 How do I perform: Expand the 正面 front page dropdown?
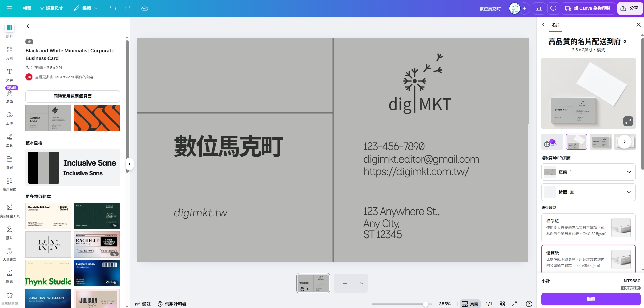pos(588,172)
